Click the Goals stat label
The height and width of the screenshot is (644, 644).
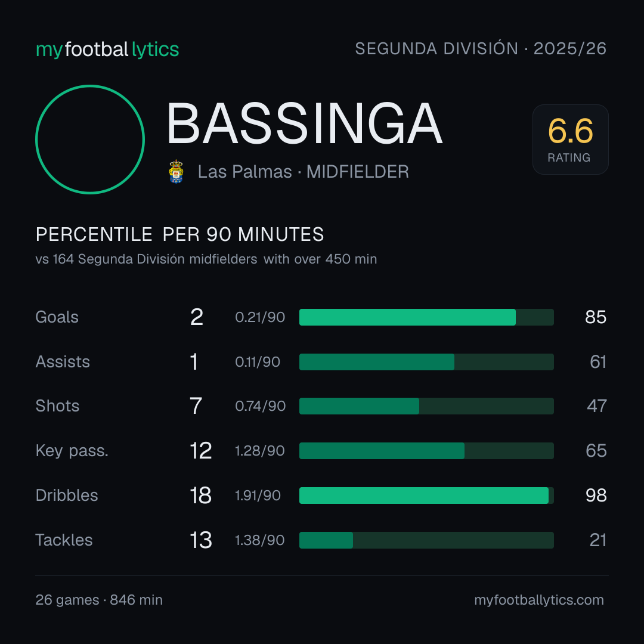[57, 317]
